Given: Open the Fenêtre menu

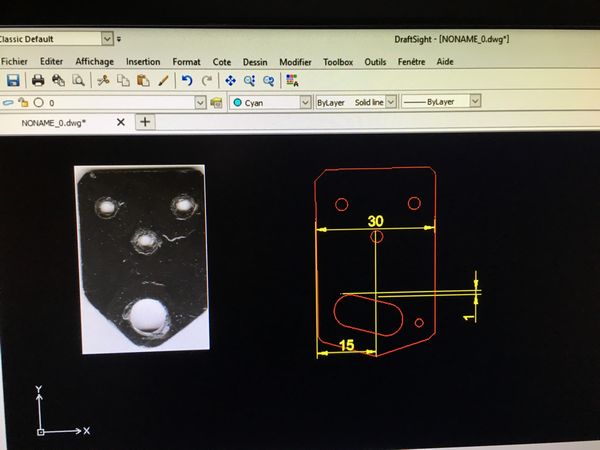Looking at the screenshot, I should point(411,62).
